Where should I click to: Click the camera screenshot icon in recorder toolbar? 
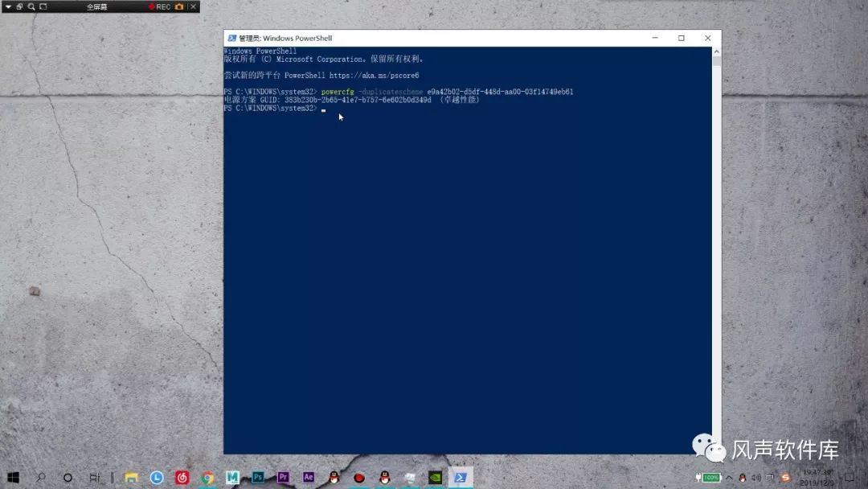tap(179, 6)
